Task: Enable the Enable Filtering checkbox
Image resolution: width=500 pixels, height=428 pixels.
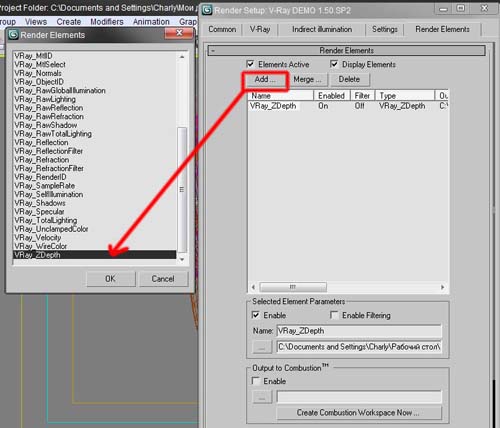Action: [334, 315]
